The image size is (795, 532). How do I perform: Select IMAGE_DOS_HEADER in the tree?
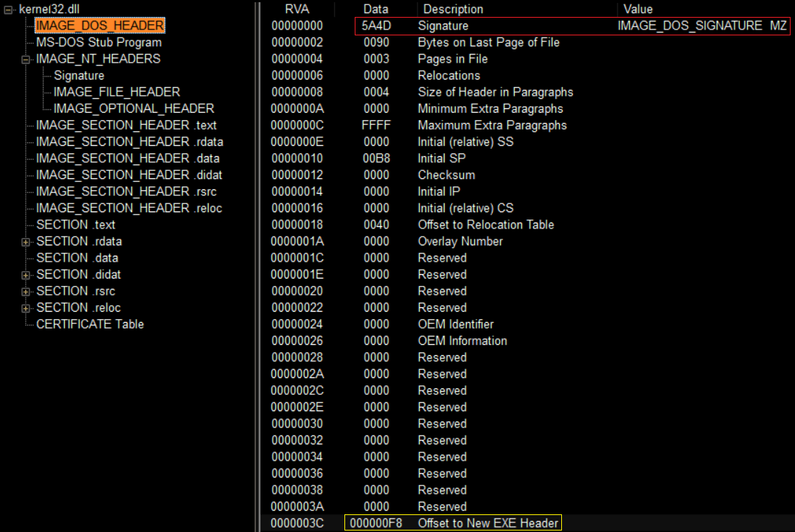(x=100, y=25)
